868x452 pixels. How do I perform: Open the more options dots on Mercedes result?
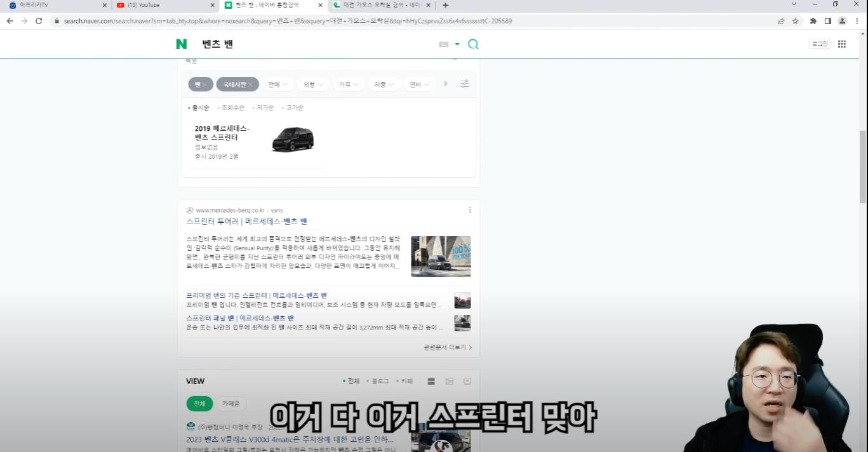coord(470,210)
